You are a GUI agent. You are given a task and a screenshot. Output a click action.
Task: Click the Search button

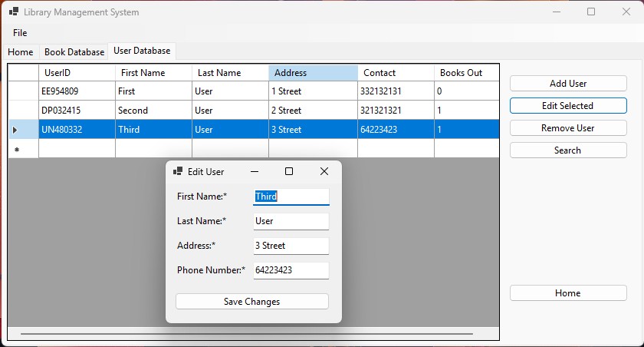pos(567,150)
